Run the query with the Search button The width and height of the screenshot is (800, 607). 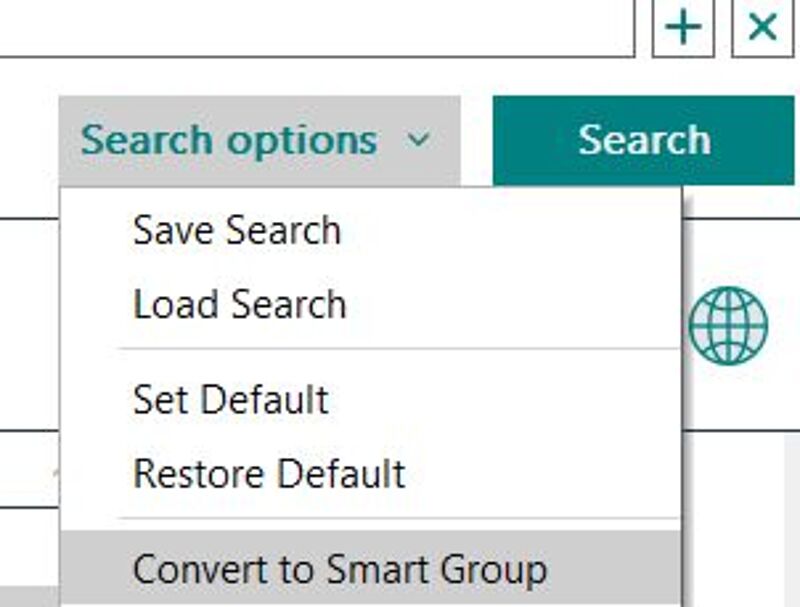pos(643,140)
